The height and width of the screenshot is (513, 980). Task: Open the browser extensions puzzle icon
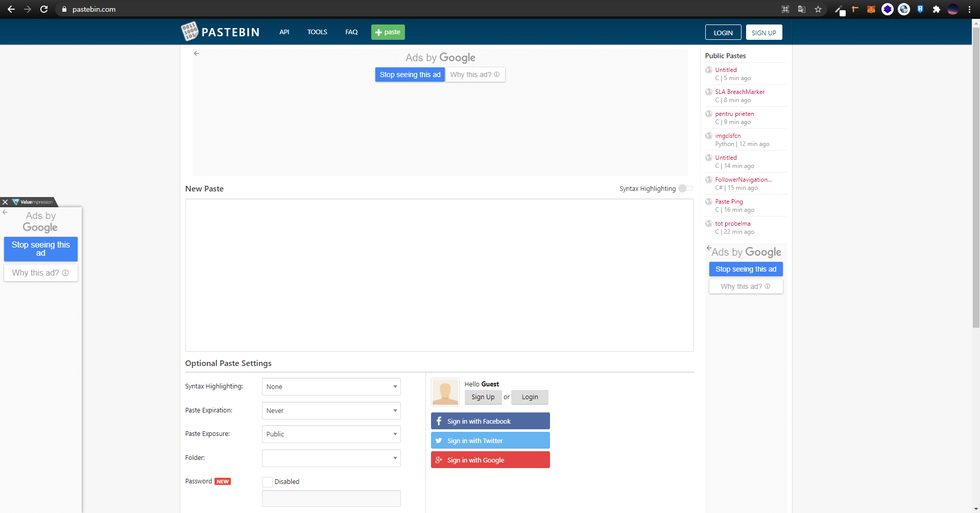click(937, 9)
